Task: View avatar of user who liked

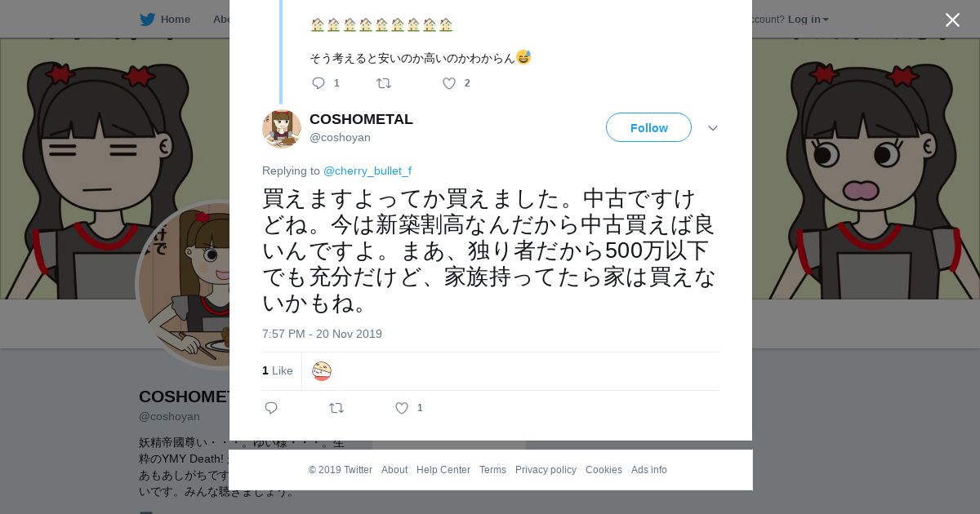Action: pos(322,371)
